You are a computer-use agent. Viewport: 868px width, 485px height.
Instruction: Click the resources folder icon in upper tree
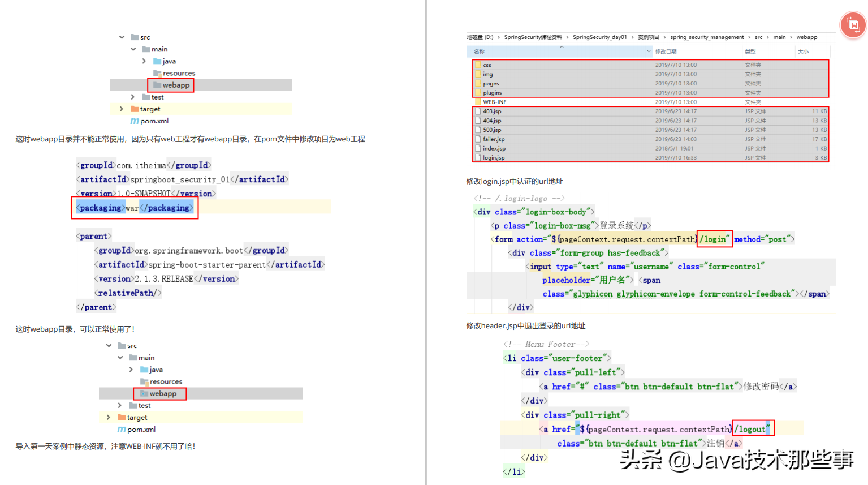(x=157, y=73)
